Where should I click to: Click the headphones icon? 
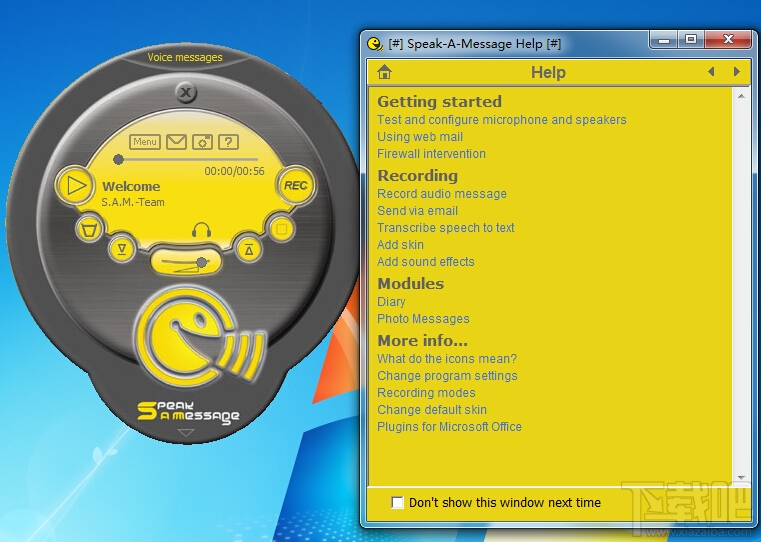coord(201,230)
